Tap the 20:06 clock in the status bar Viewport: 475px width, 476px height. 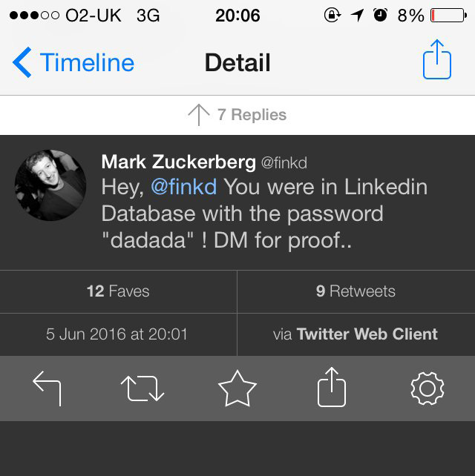pos(237,16)
